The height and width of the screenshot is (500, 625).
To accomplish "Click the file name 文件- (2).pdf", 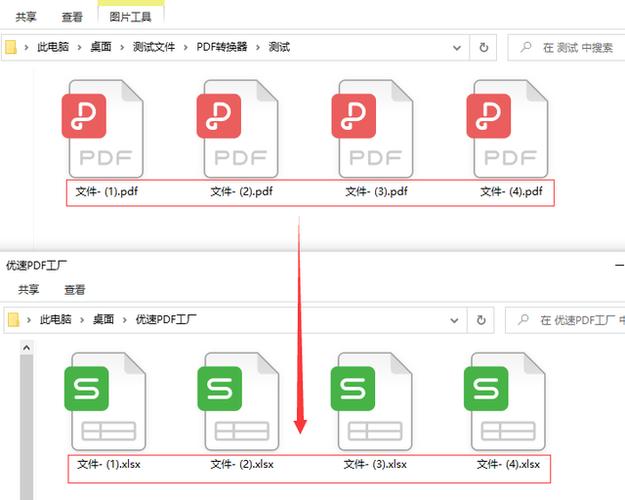I will click(242, 191).
